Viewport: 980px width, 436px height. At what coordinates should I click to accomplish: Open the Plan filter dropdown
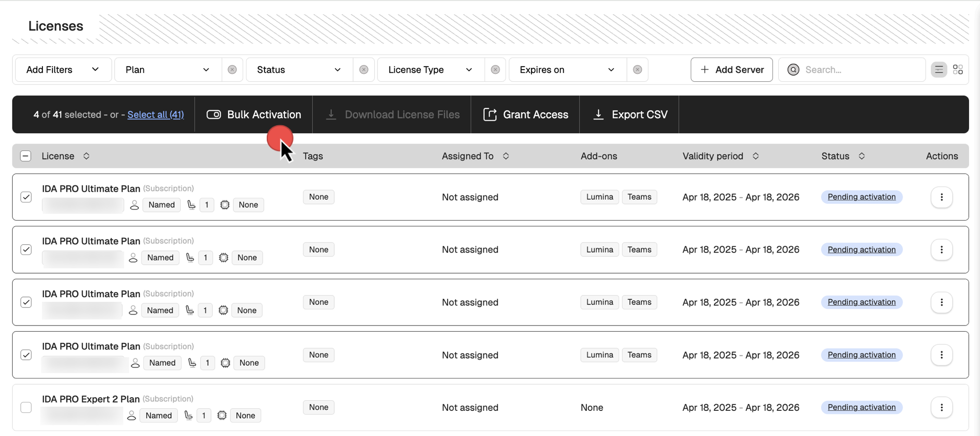(x=168, y=70)
